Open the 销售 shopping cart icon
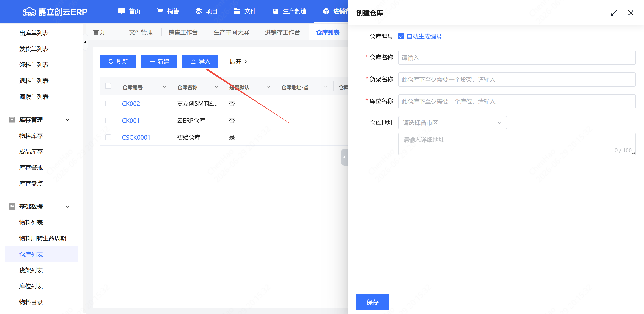 (160, 11)
